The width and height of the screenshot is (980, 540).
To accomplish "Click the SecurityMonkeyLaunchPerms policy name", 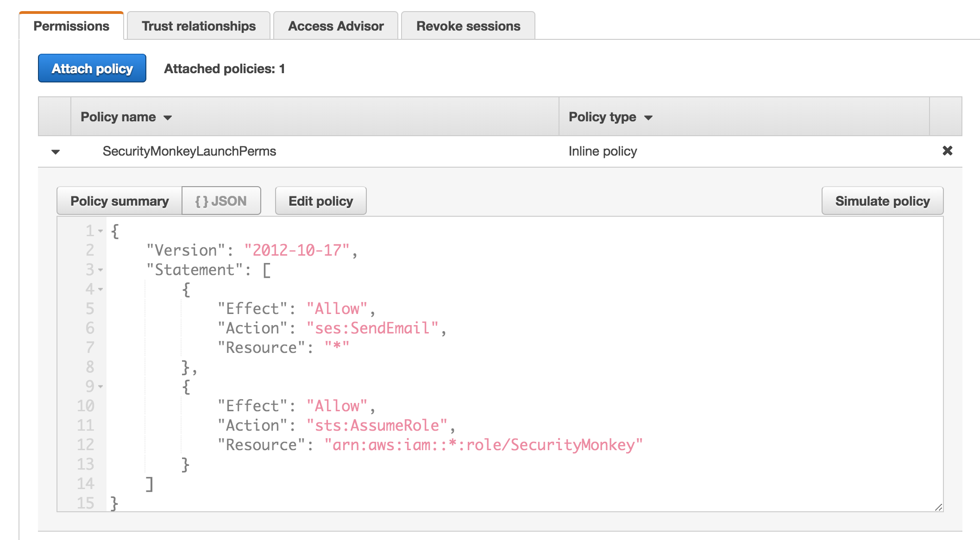I will pyautogui.click(x=189, y=151).
